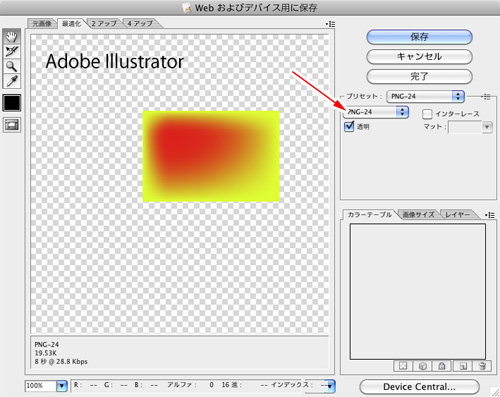
Task: Click the lock color icon under color table
Action: 442,366
